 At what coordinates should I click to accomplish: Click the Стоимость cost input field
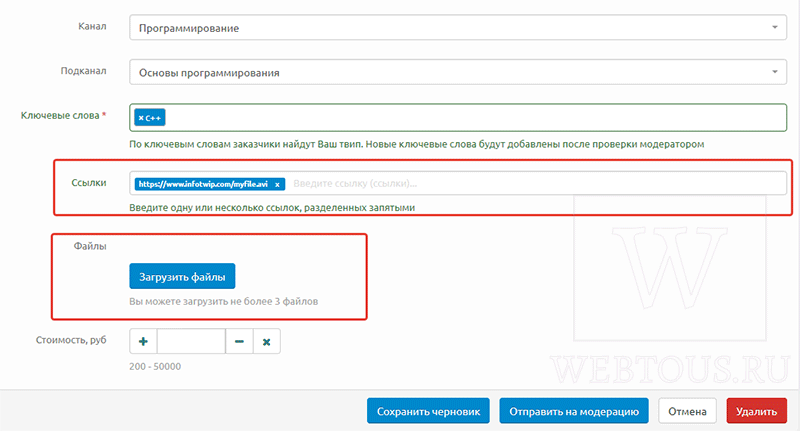[191, 341]
